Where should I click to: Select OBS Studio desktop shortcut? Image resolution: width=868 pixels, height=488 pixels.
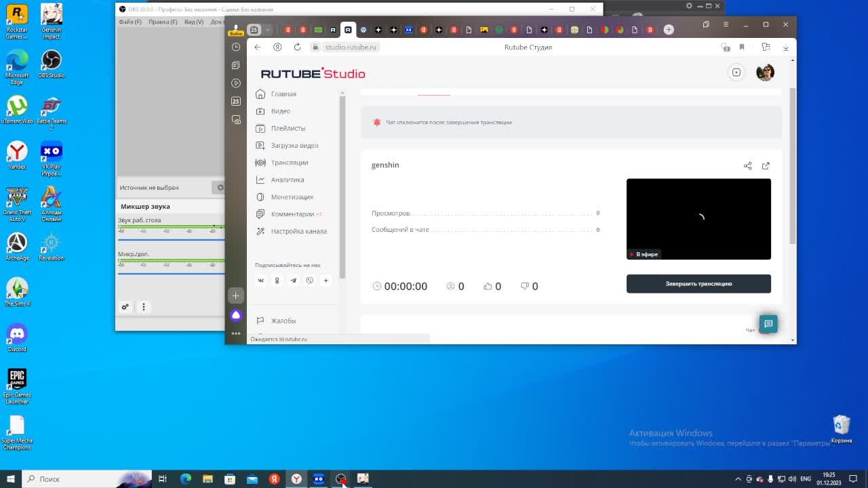tap(52, 64)
